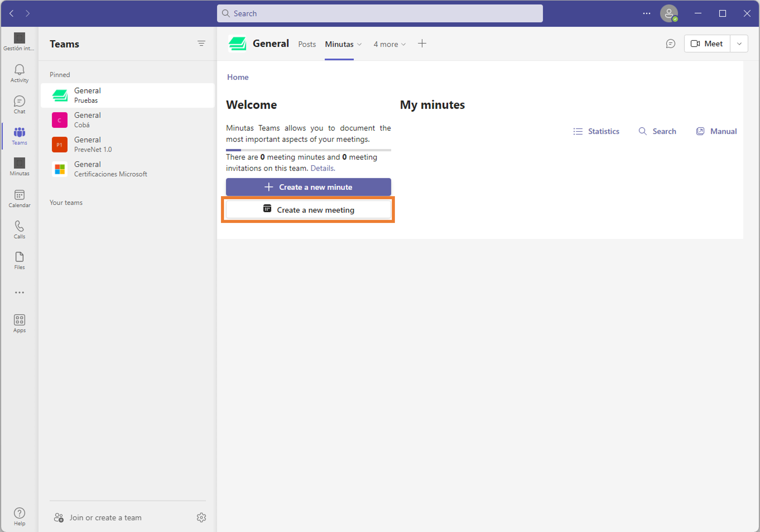Focus the top Search box

coord(380,13)
